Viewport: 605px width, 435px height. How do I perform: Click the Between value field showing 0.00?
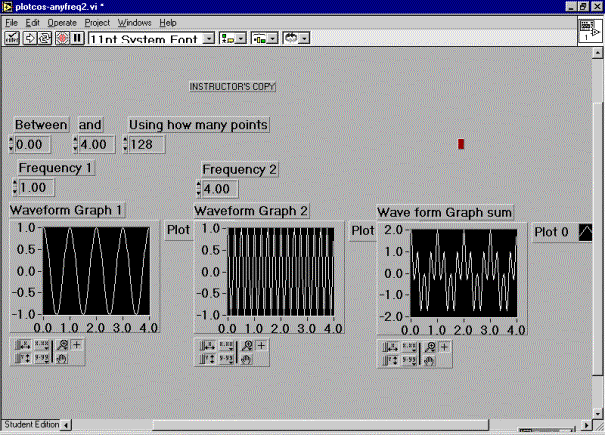click(x=32, y=145)
